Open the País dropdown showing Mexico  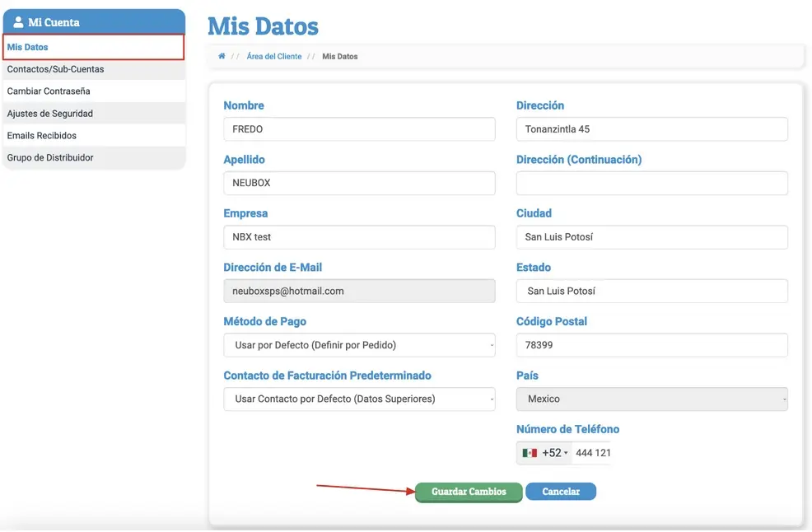[652, 399]
